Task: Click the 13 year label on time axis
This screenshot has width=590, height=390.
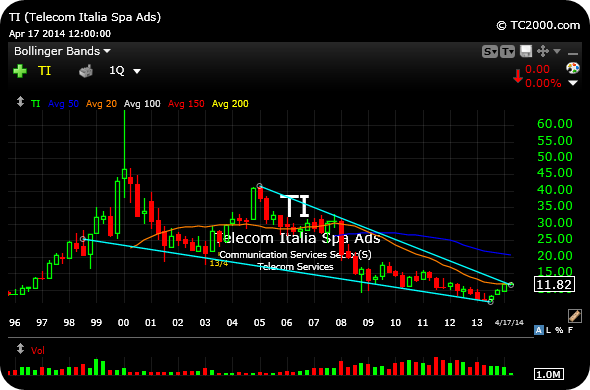Action: pos(477,323)
